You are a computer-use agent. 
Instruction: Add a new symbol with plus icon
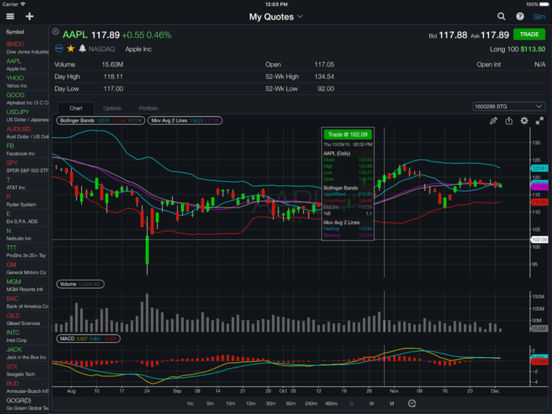pyautogui.click(x=30, y=16)
